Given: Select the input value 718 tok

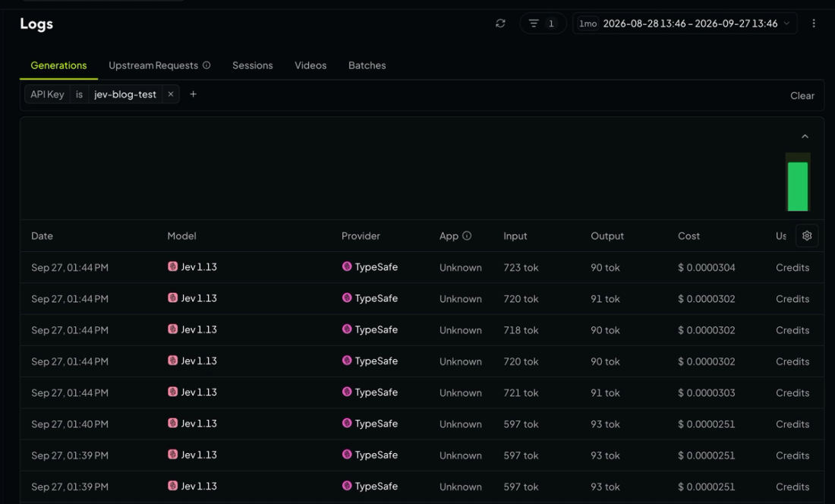Looking at the screenshot, I should tap(521, 330).
